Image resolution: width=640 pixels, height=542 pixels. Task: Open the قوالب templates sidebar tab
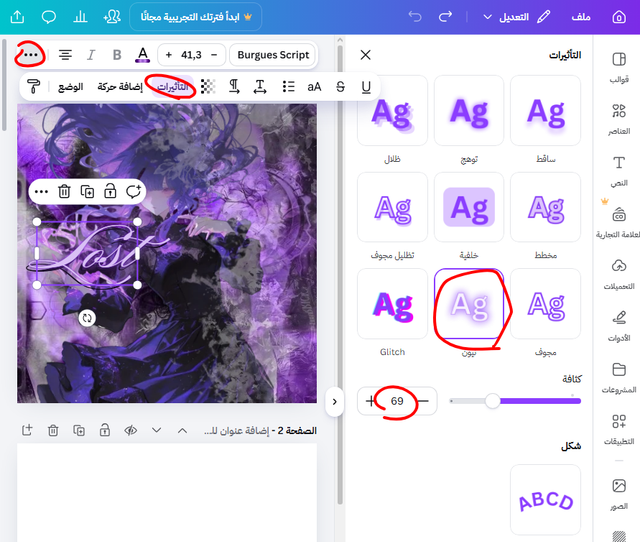[619, 67]
